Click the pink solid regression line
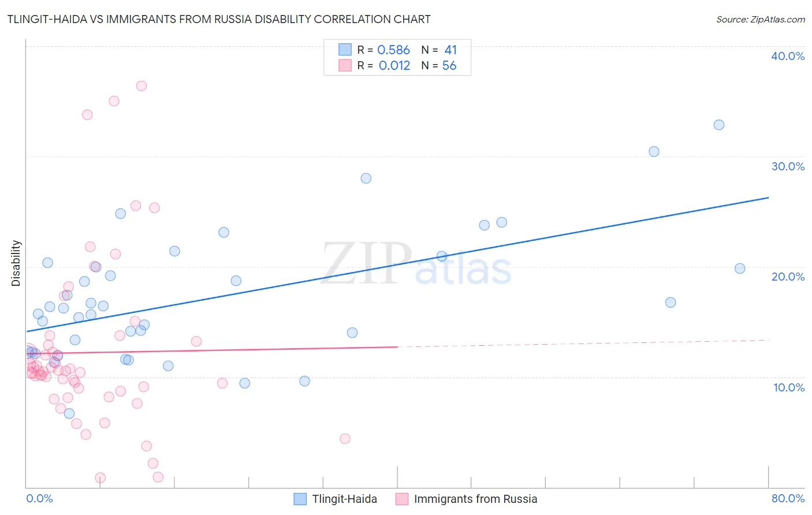 pyautogui.click(x=211, y=350)
